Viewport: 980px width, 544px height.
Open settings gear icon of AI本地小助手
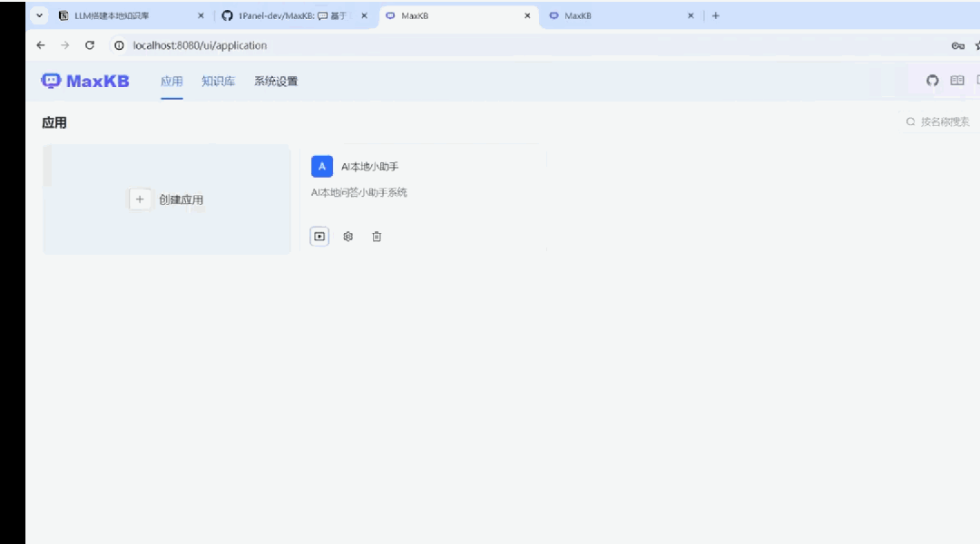348,236
